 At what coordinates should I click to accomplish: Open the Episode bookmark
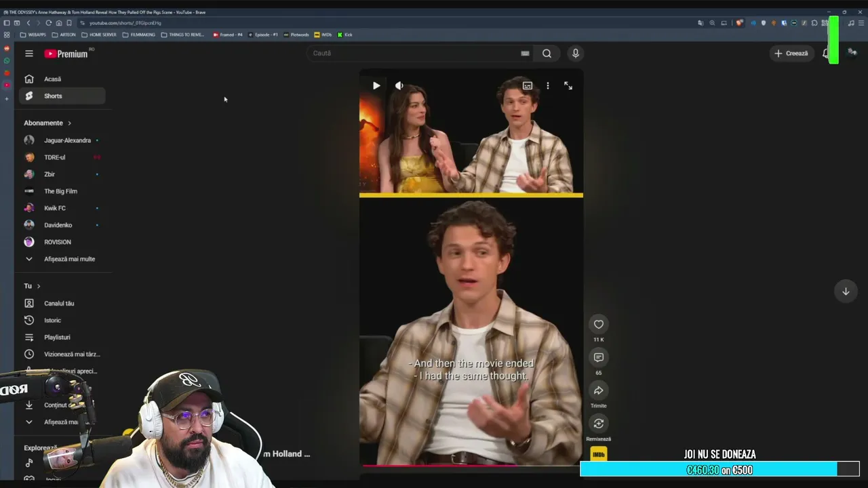(263, 35)
